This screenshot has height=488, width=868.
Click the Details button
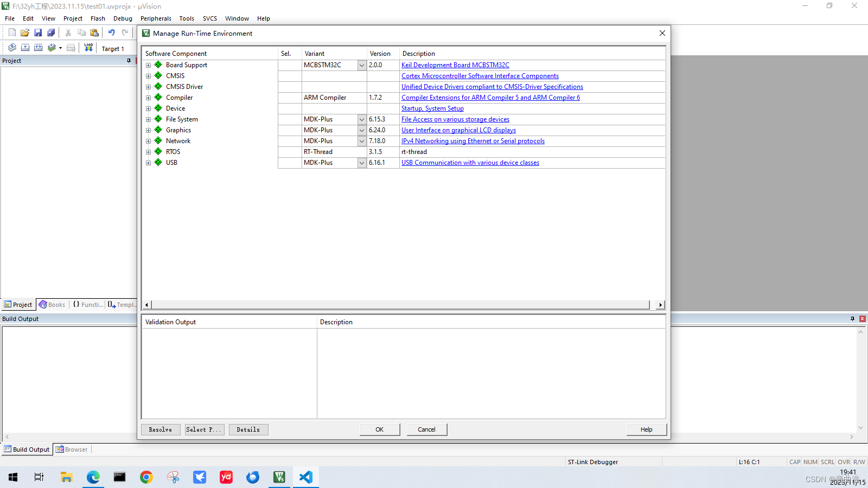coord(248,429)
